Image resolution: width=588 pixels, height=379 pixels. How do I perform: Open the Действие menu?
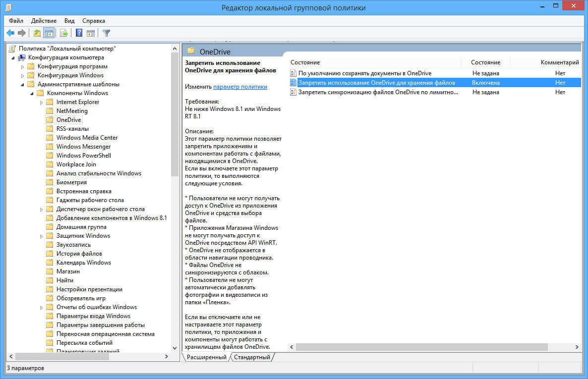pyautogui.click(x=44, y=21)
